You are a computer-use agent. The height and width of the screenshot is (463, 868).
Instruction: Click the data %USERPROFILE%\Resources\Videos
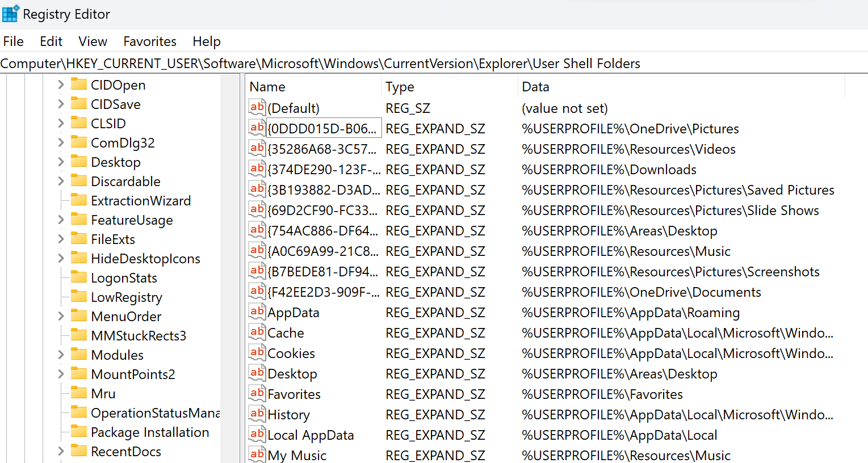pos(628,149)
